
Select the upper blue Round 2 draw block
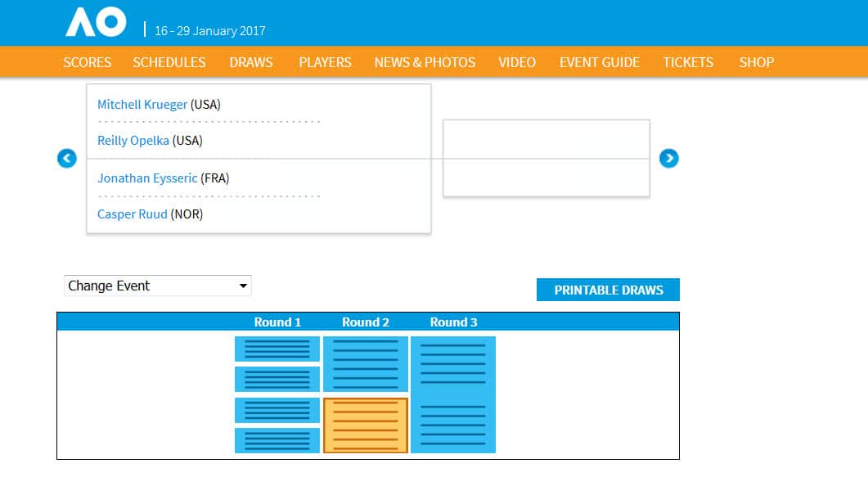pos(366,364)
